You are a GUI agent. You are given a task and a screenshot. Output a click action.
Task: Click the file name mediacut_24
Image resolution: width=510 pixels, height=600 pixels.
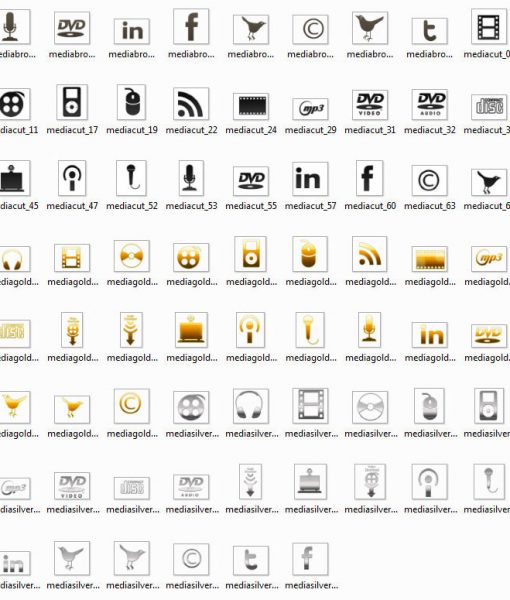(251, 130)
